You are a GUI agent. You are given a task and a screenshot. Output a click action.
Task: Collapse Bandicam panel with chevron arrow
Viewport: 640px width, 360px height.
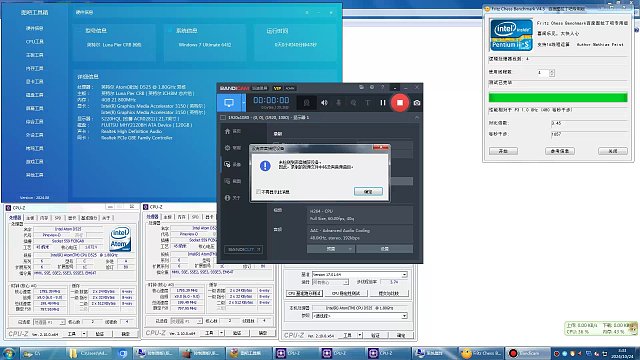pyautogui.click(x=417, y=118)
